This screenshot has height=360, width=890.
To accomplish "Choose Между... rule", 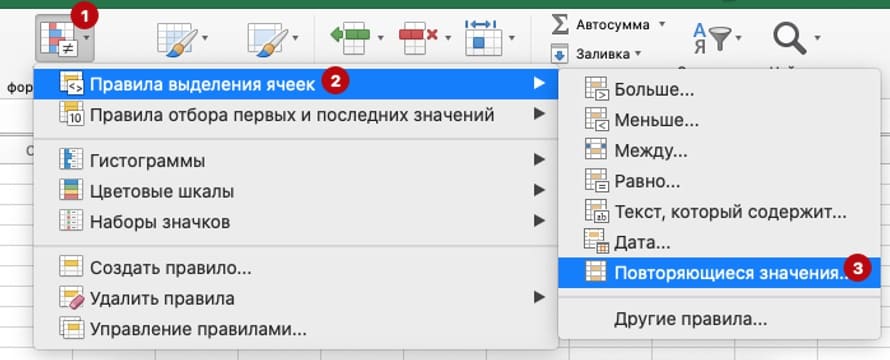I will pos(719,150).
